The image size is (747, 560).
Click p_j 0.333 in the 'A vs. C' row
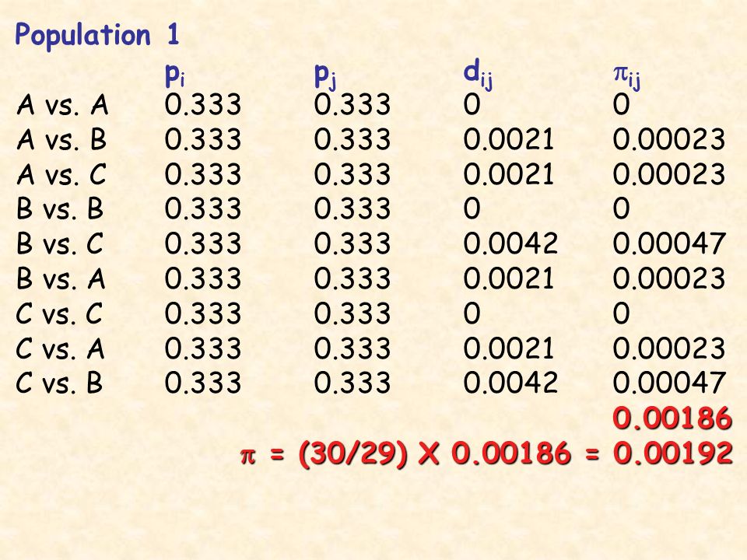tap(352, 174)
